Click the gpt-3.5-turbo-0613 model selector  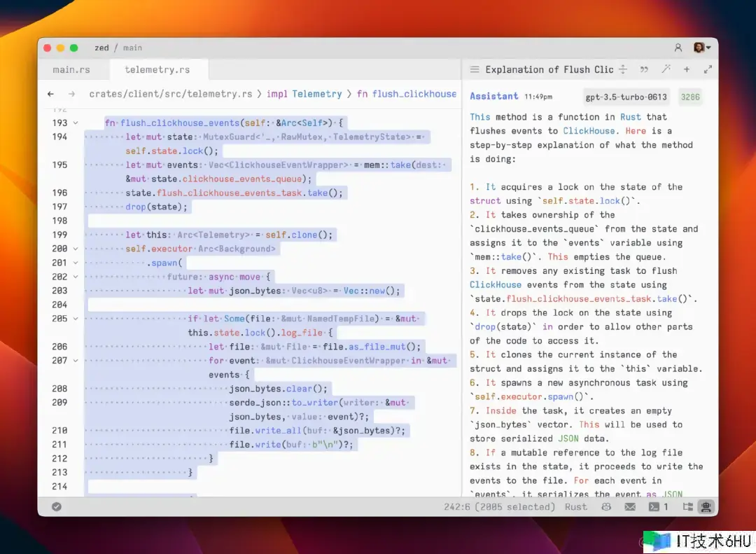[626, 97]
